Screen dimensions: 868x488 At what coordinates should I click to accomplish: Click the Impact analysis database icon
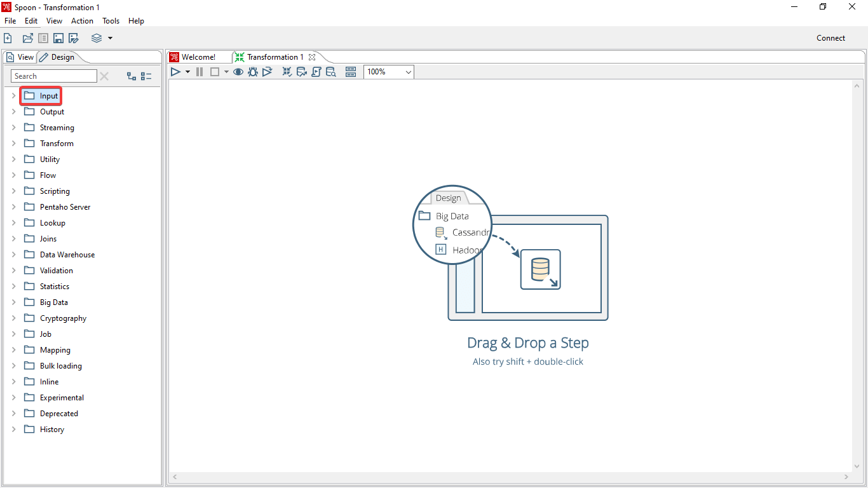point(302,72)
